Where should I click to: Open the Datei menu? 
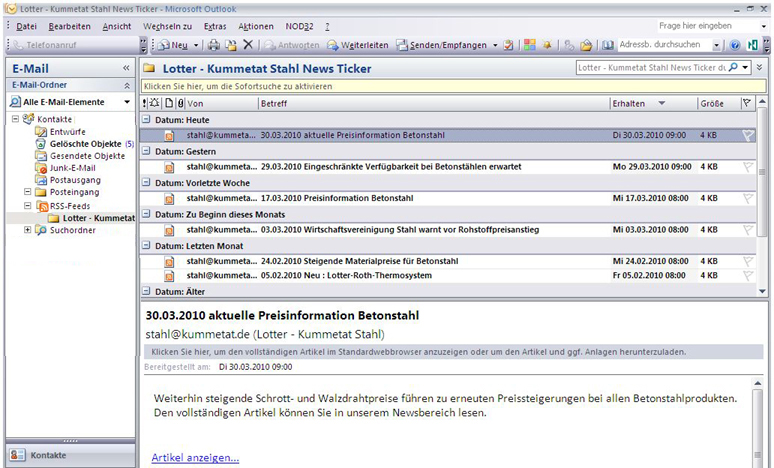[x=26, y=26]
